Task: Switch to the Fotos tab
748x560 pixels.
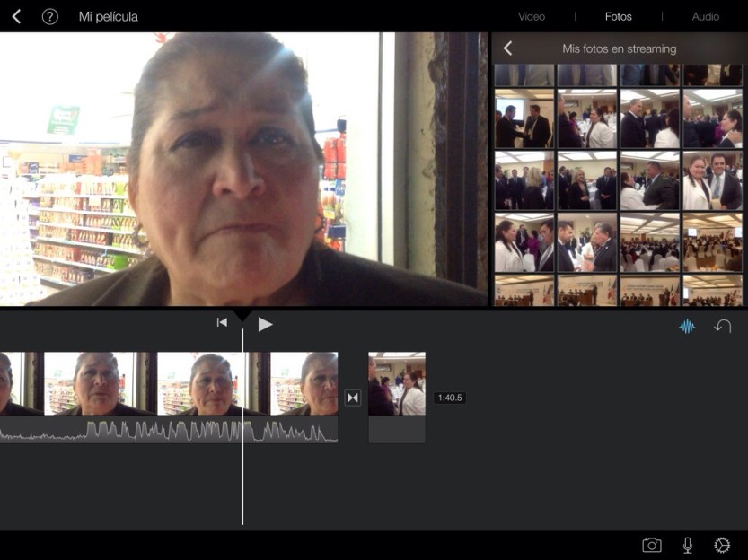Action: [x=618, y=16]
